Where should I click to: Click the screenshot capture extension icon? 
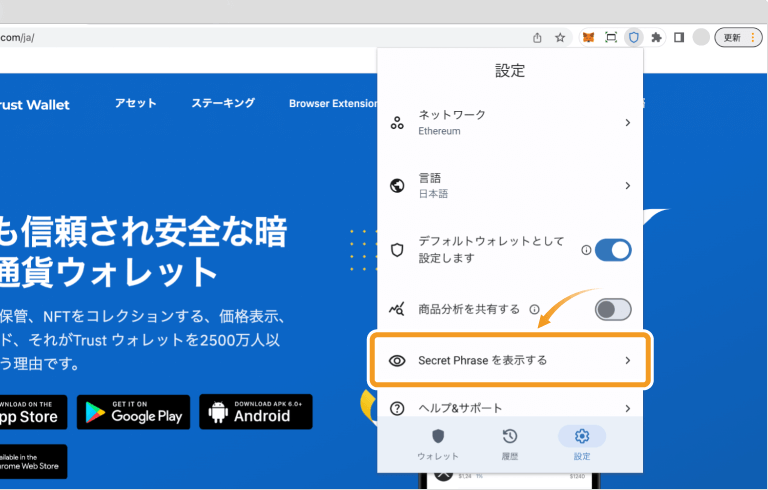point(611,37)
